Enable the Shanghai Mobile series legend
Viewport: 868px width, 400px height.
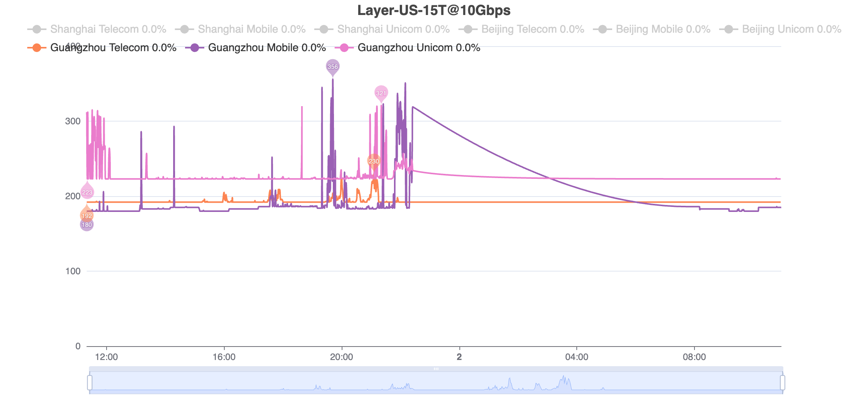tap(240, 29)
